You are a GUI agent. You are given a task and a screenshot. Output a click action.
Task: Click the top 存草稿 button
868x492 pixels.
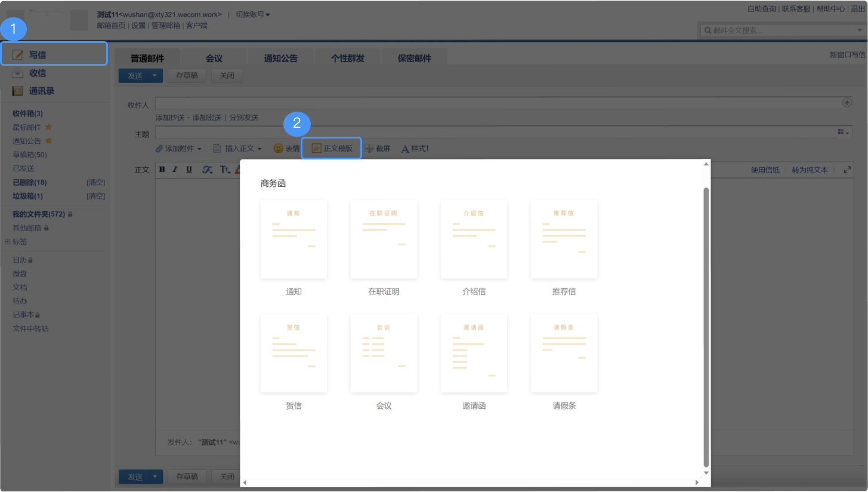click(x=187, y=76)
